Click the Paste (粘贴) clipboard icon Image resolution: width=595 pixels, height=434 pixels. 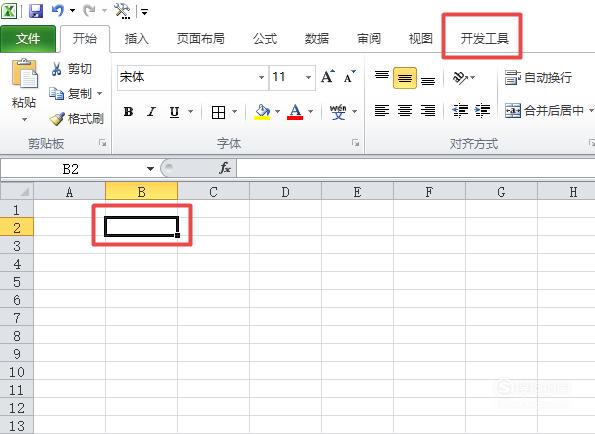(25, 74)
